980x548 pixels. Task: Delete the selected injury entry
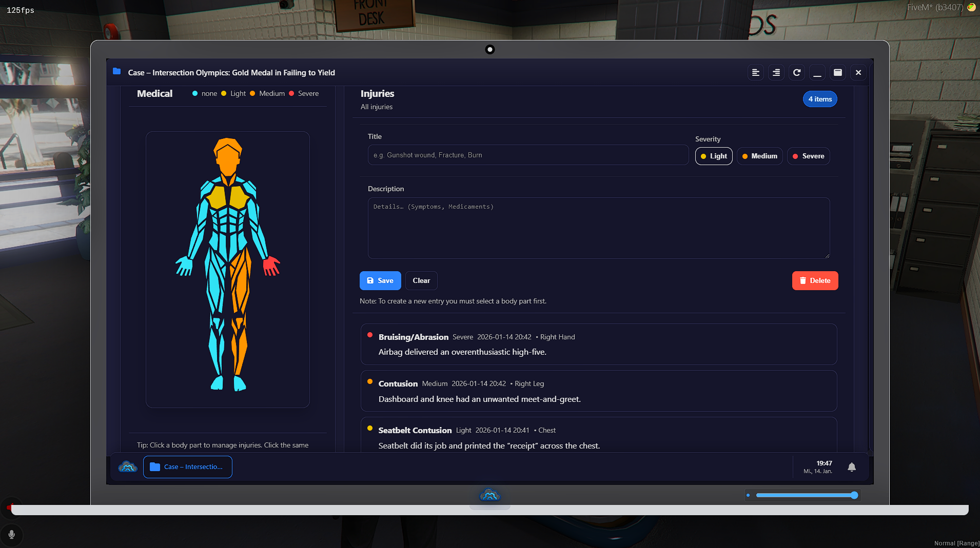tap(814, 280)
